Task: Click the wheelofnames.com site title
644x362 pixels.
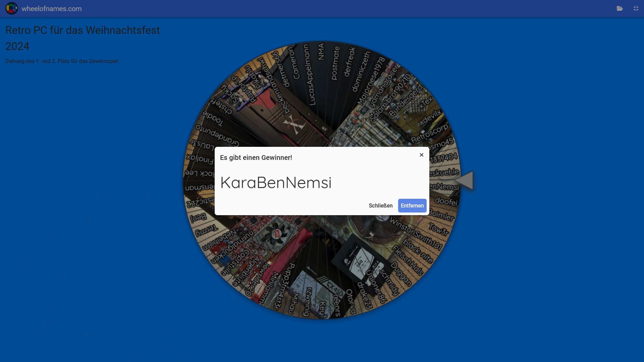Action: pyautogui.click(x=52, y=9)
